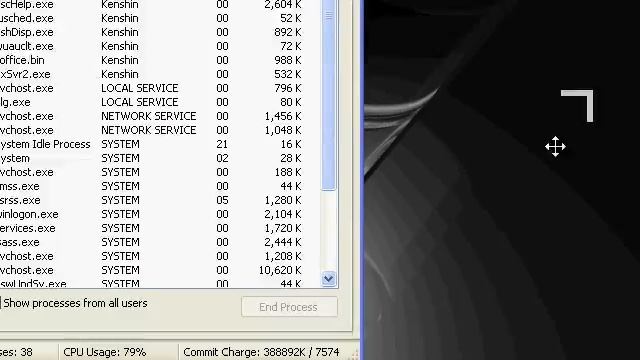This screenshot has height=360, width=640.
Task: Click the 2,604 K memory value
Action: [283, 5]
